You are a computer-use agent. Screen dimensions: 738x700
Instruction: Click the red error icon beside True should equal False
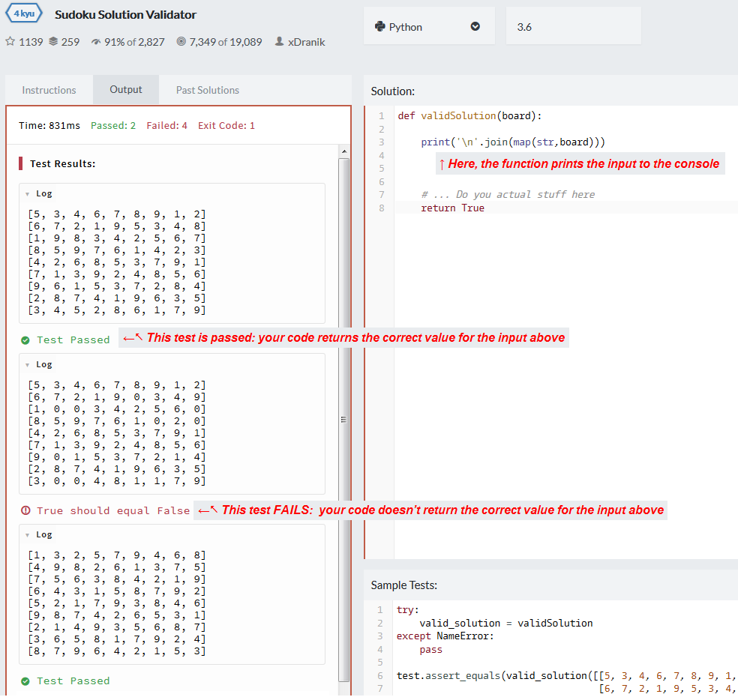[25, 510]
